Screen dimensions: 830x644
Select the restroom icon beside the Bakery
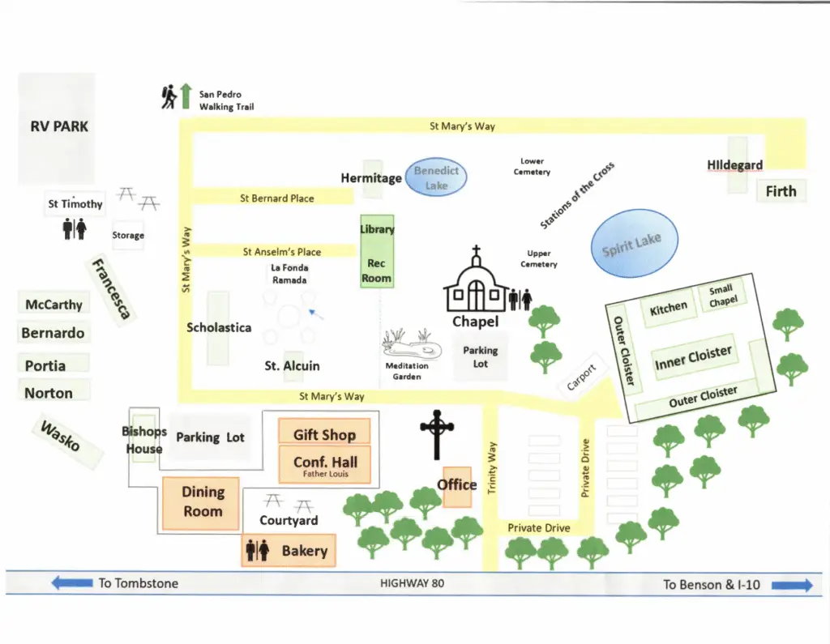(x=257, y=551)
